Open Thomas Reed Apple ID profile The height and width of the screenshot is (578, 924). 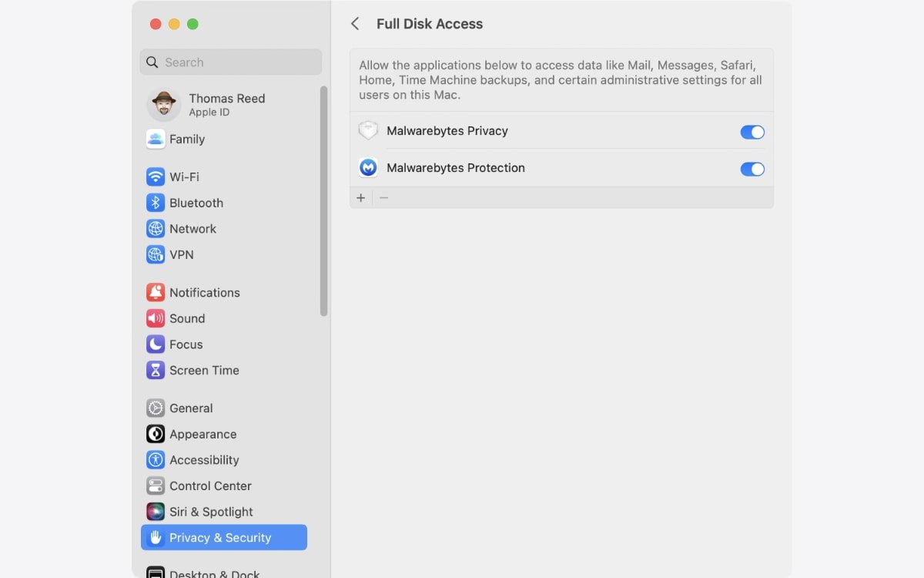pos(226,105)
